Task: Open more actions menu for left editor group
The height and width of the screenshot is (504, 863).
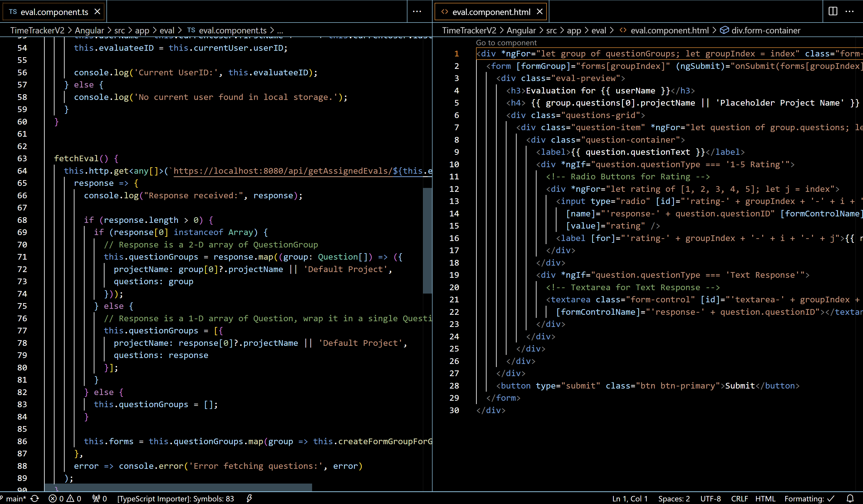Action: click(417, 11)
